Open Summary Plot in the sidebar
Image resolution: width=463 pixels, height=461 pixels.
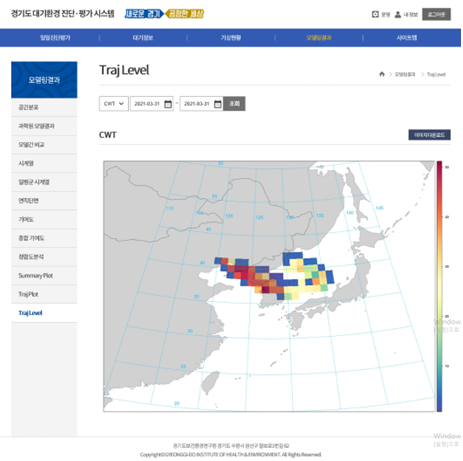click(44, 275)
